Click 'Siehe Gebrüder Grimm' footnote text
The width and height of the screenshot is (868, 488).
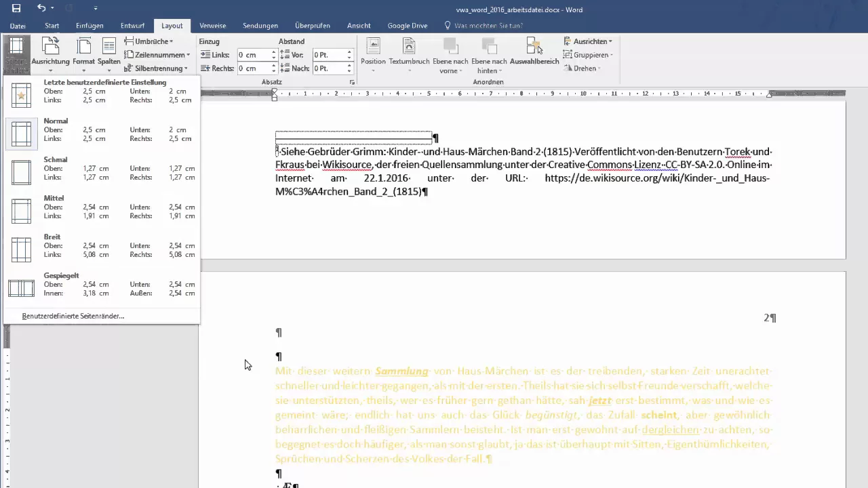pos(332,152)
